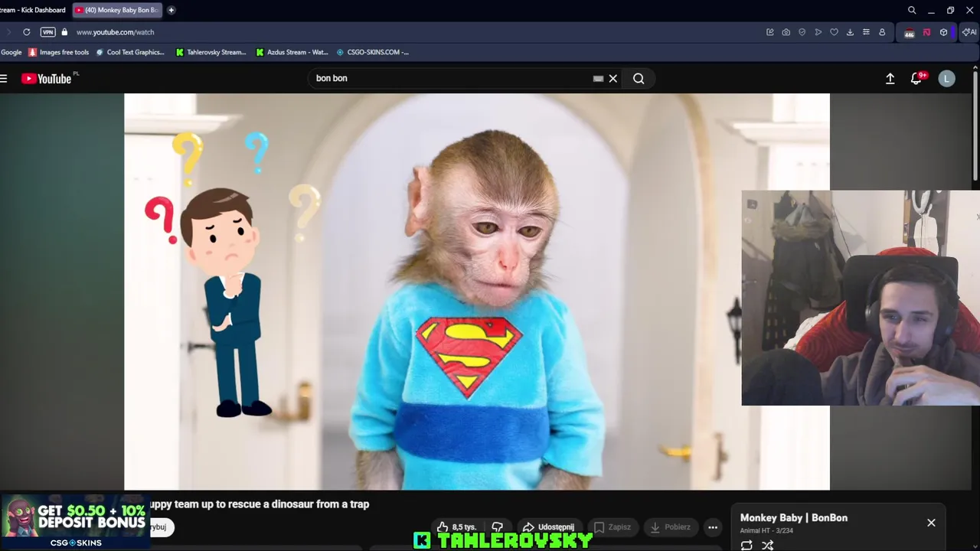The image size is (980, 551).
Task: Open the on-screen keyboard in search box
Action: pyautogui.click(x=598, y=78)
